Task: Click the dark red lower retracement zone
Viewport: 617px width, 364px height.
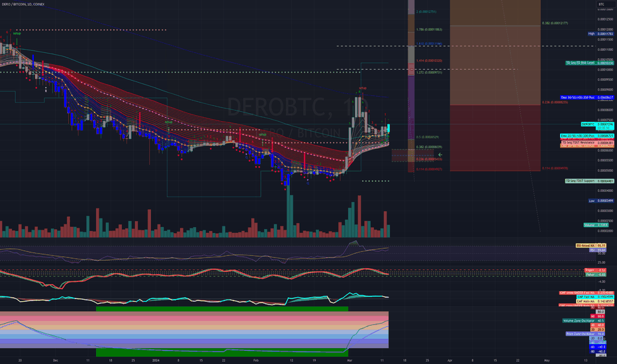Action: point(495,138)
